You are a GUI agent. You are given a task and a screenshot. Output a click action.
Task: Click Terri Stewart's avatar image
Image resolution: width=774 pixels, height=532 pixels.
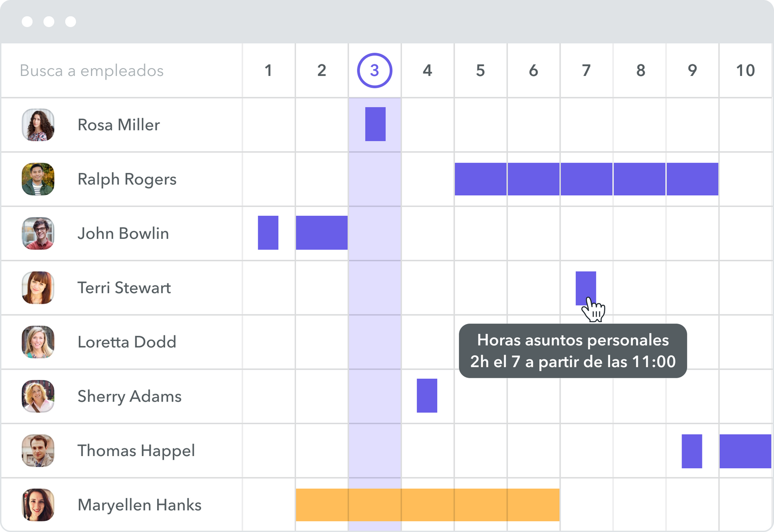click(38, 288)
